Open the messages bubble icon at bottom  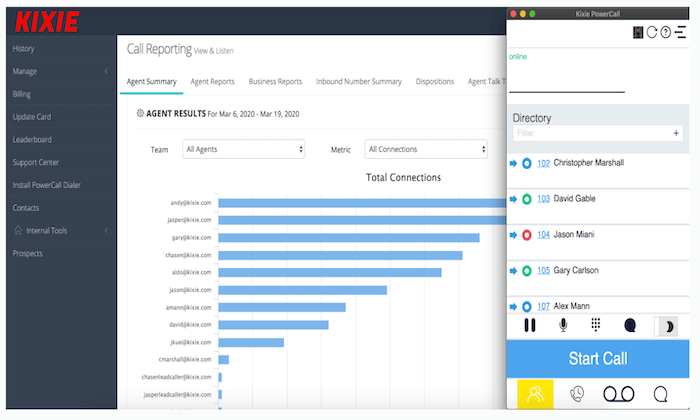(x=661, y=394)
